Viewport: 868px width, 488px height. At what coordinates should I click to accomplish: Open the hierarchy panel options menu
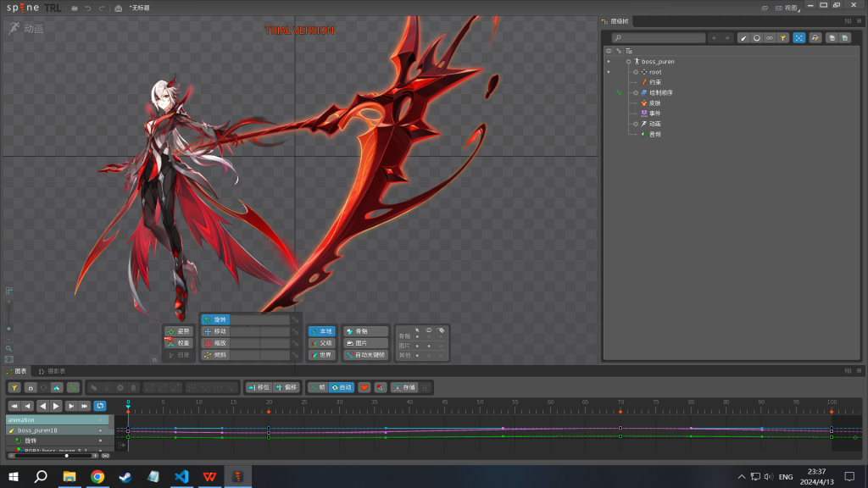(860, 21)
